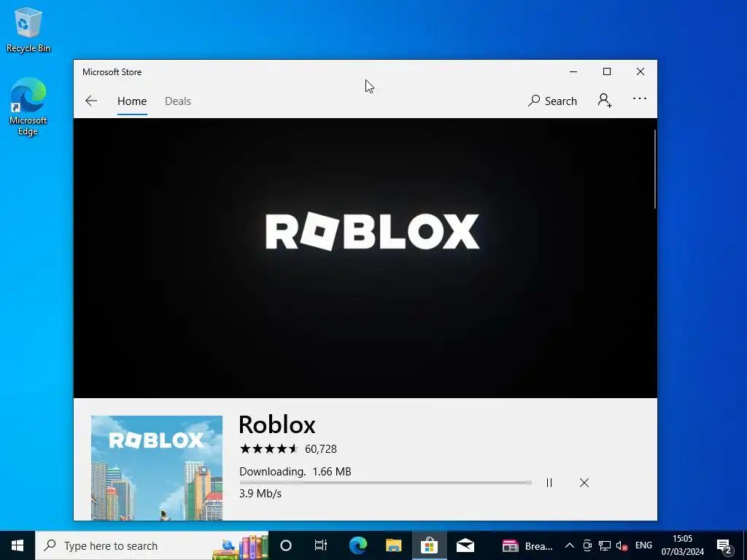Click the search highlight illustration in taskbar
Viewport: 747px width, 560px height.
pyautogui.click(x=240, y=547)
